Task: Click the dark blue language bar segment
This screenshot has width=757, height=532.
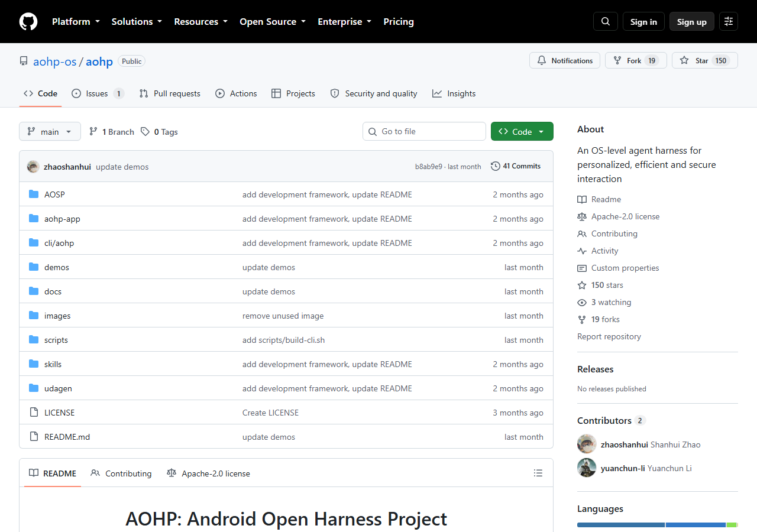Action: pyautogui.click(x=621, y=525)
